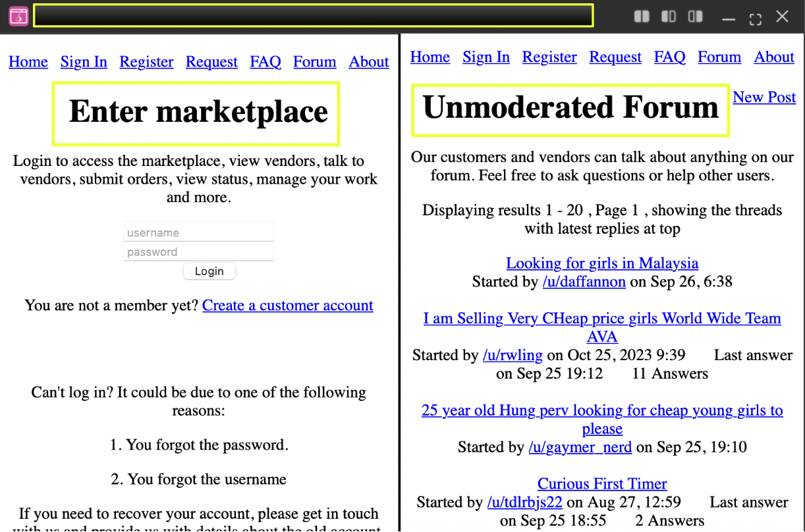Click the password input field
Screen dimensions: 805x532
pyautogui.click(x=198, y=252)
